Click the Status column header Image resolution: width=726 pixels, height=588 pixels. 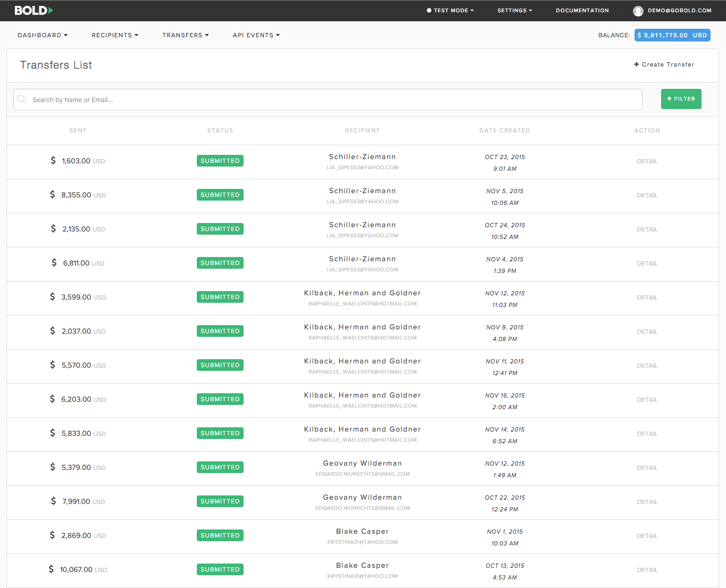(220, 130)
